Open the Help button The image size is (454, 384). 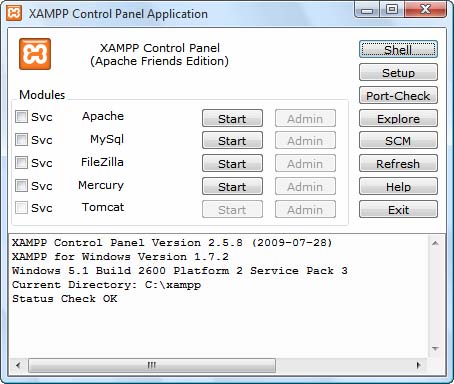(x=398, y=186)
